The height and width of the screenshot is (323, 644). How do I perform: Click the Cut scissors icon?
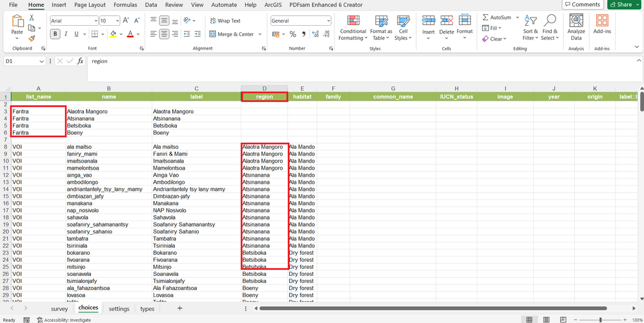tap(32, 17)
